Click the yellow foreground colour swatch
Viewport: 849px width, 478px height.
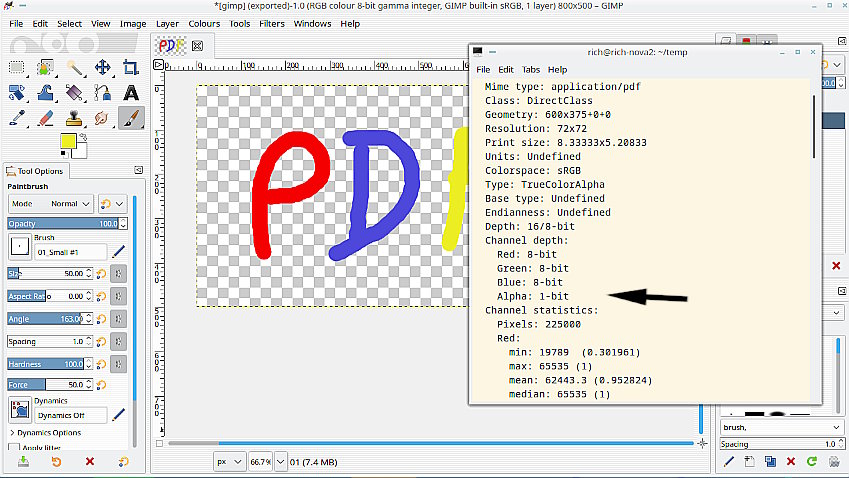pos(67,141)
